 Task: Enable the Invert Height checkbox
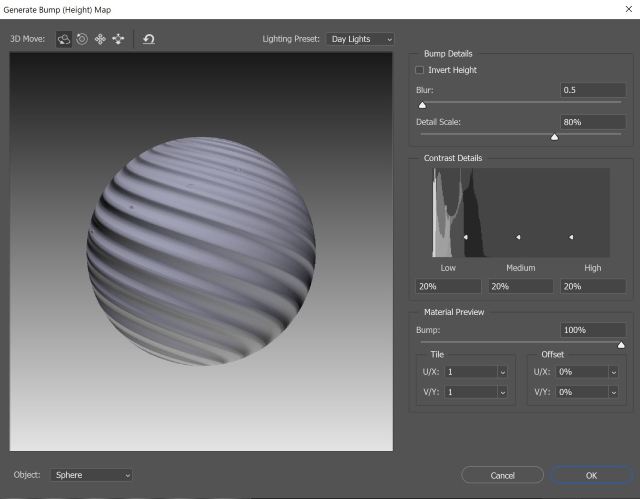point(419,70)
